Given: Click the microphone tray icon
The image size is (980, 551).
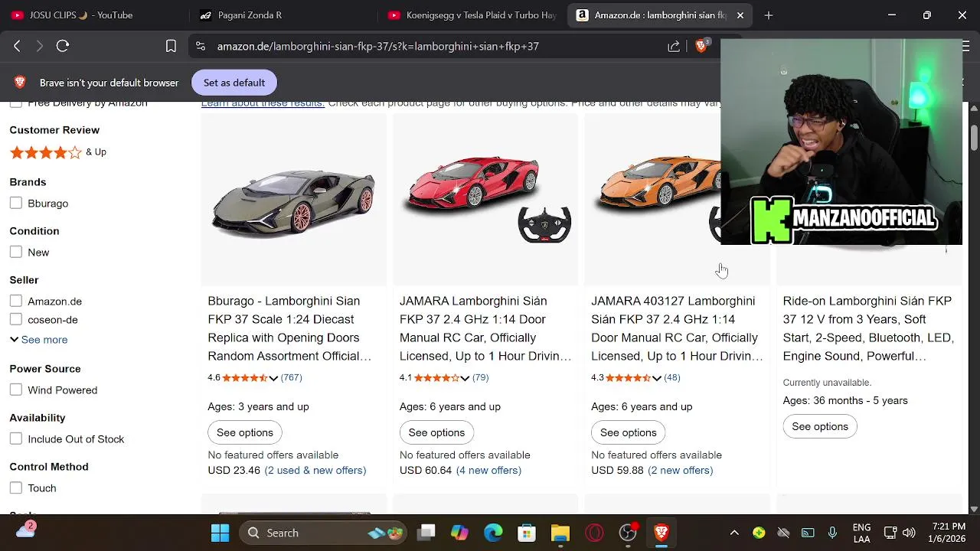Looking at the screenshot, I should 832,533.
